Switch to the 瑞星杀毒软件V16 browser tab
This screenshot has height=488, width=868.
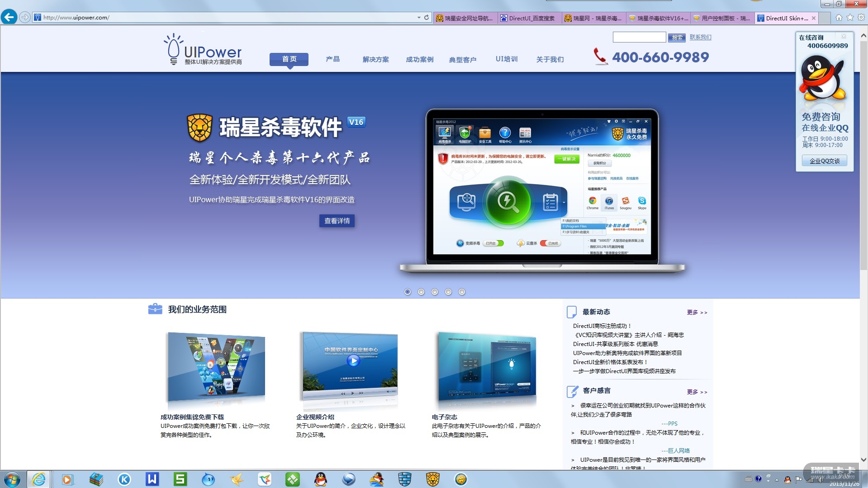pos(658,18)
